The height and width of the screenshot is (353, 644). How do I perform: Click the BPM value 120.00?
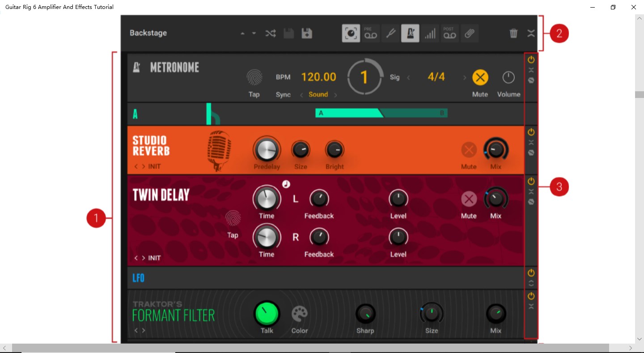[318, 77]
